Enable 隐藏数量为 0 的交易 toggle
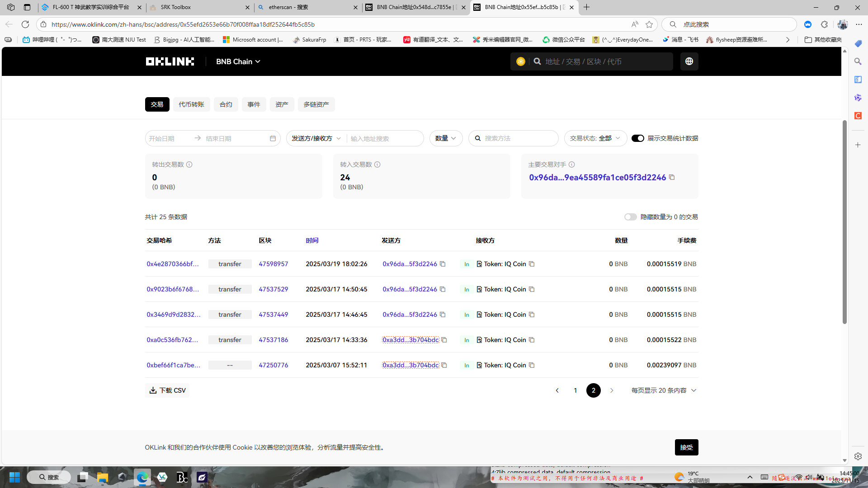This screenshot has height=488, width=868. coord(630,217)
